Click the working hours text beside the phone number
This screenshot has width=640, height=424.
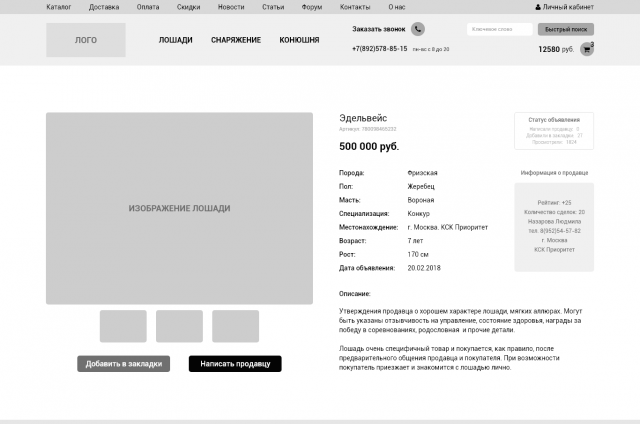click(431, 49)
